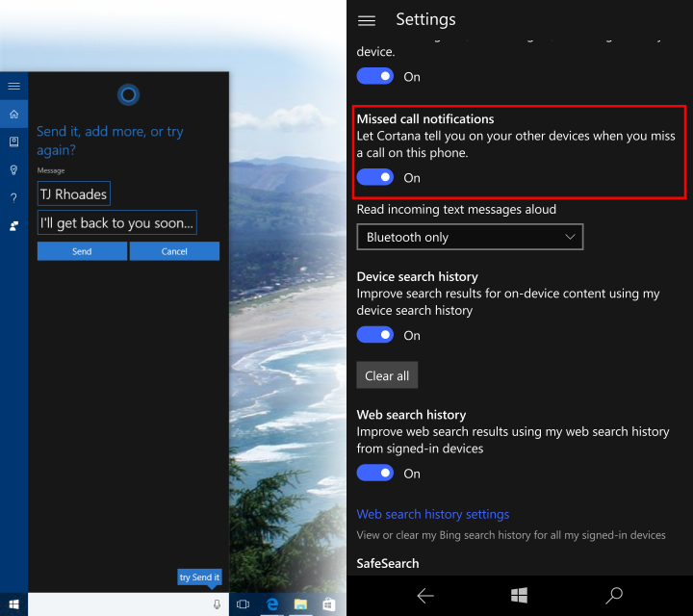Open Cortana Reminders lightbulb icon
This screenshot has width=693, height=616.
pos(14,169)
